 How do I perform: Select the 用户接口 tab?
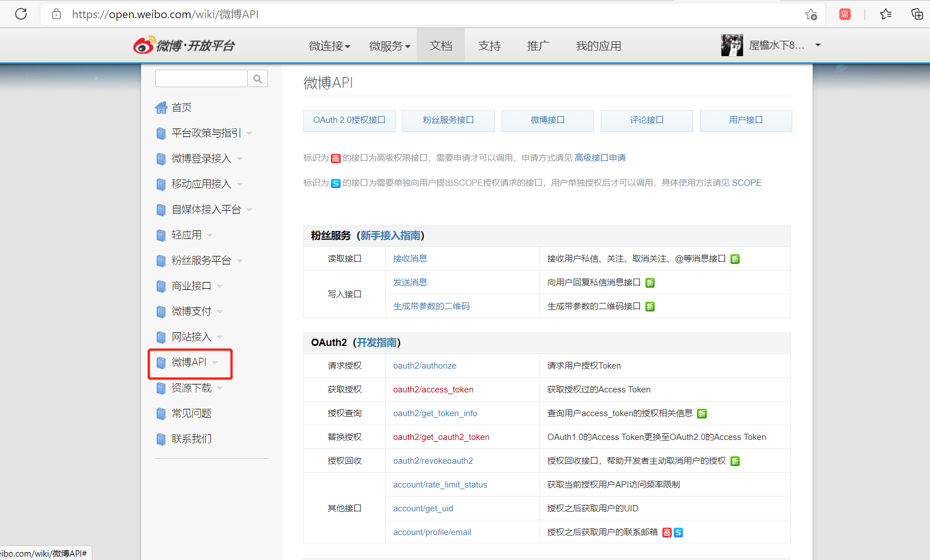746,121
